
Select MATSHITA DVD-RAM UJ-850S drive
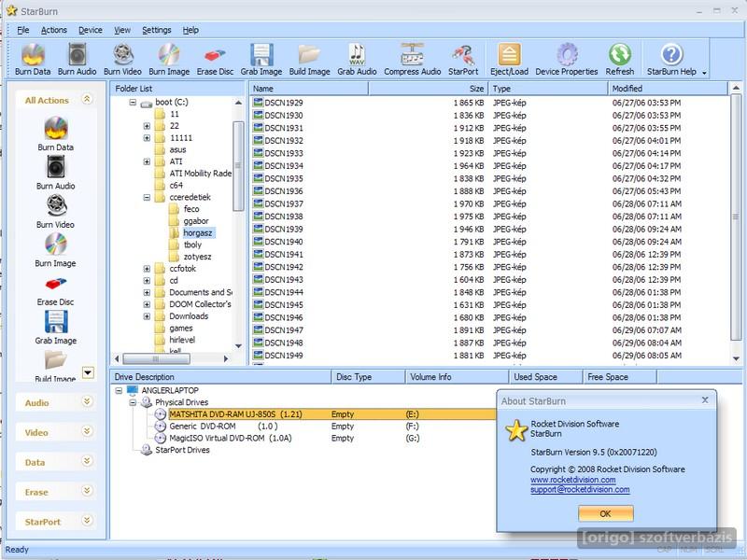pyautogui.click(x=236, y=414)
